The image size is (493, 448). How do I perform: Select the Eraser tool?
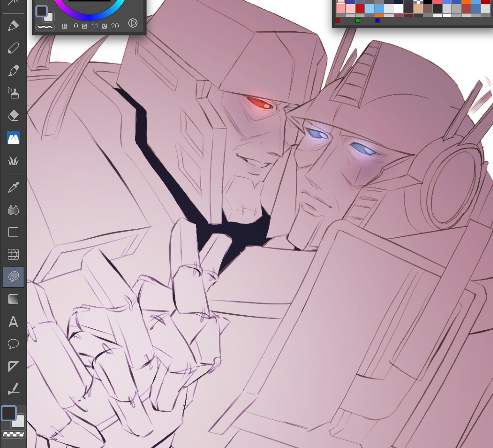[13, 116]
